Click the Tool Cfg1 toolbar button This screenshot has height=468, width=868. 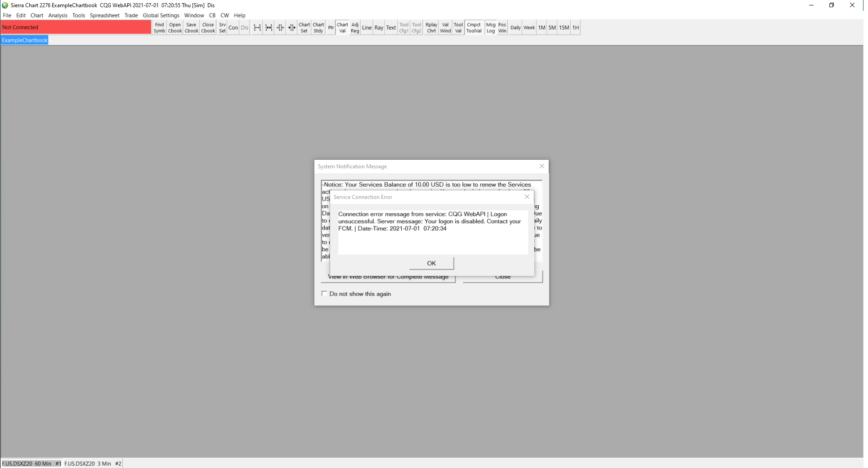point(404,28)
